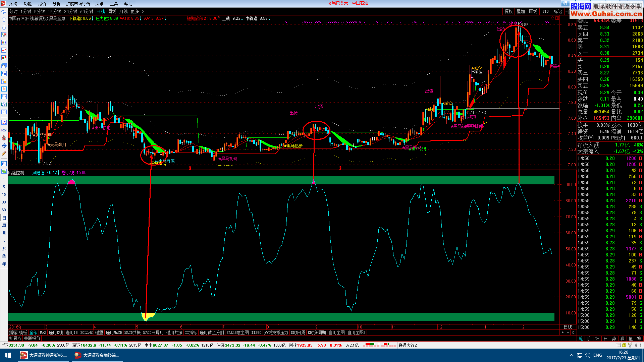Switch to 5-minute period in sidebar

[4, 187]
